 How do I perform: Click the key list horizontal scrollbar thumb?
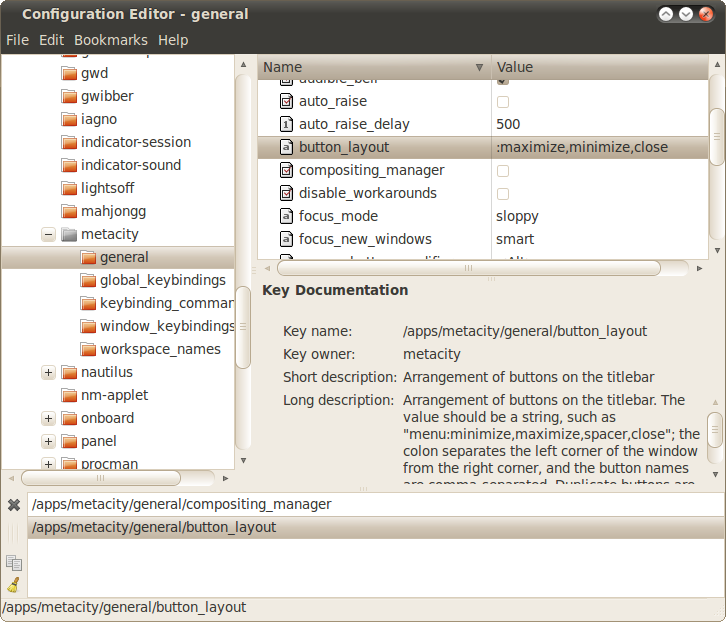tap(469, 268)
